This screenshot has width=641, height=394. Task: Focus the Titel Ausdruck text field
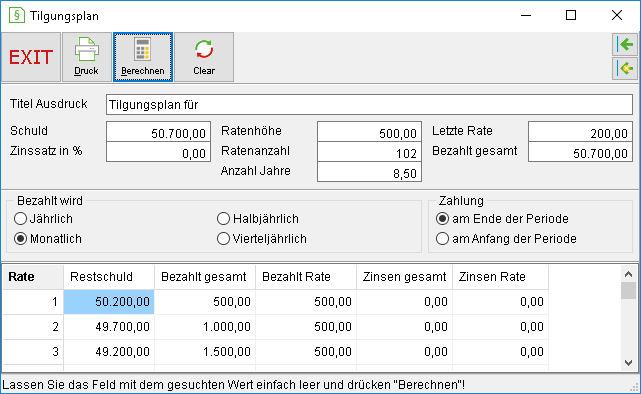[369, 105]
